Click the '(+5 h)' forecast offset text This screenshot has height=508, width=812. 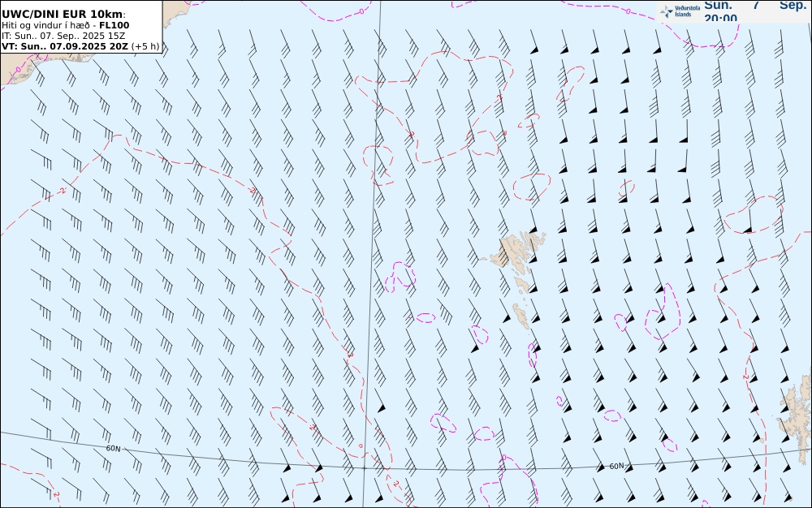[x=145, y=46]
